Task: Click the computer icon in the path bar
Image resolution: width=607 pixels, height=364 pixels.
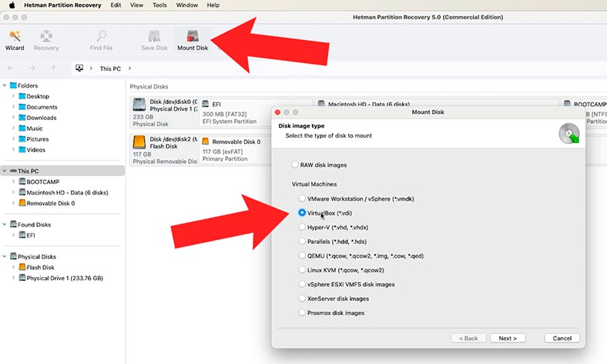Action: pos(79,68)
